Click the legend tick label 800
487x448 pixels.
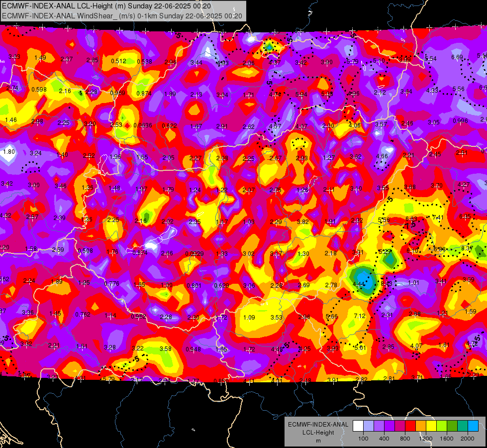(405, 439)
